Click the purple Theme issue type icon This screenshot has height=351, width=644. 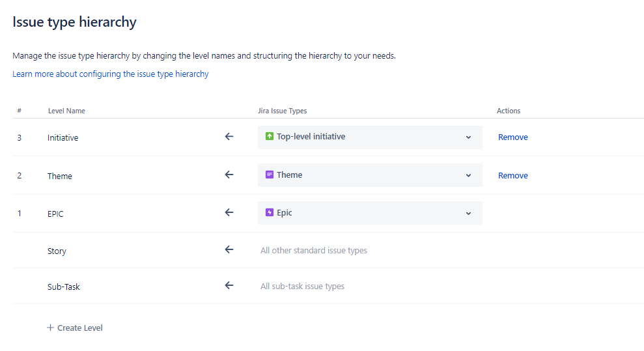pyautogui.click(x=270, y=175)
